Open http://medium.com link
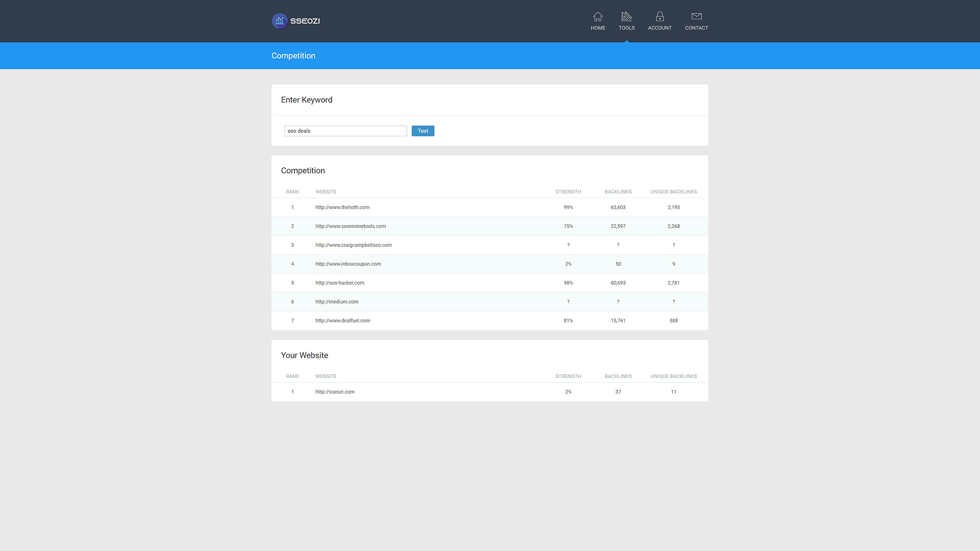 (337, 302)
